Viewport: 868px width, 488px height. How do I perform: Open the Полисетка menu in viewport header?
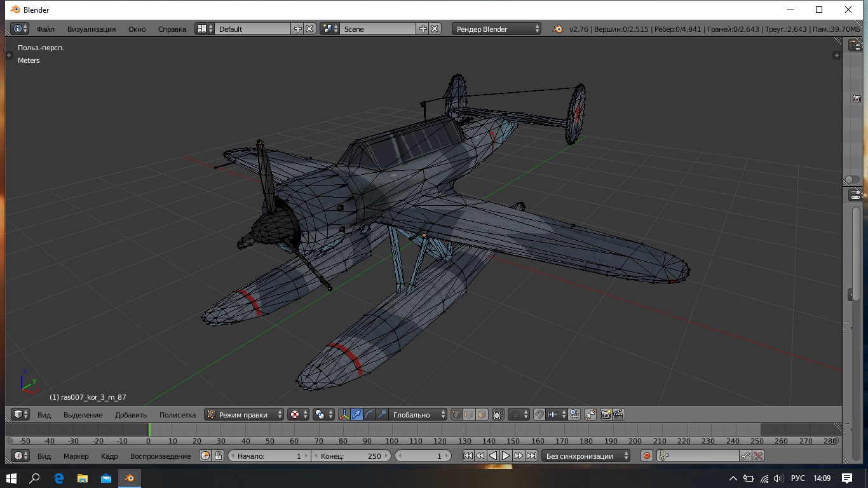177,414
